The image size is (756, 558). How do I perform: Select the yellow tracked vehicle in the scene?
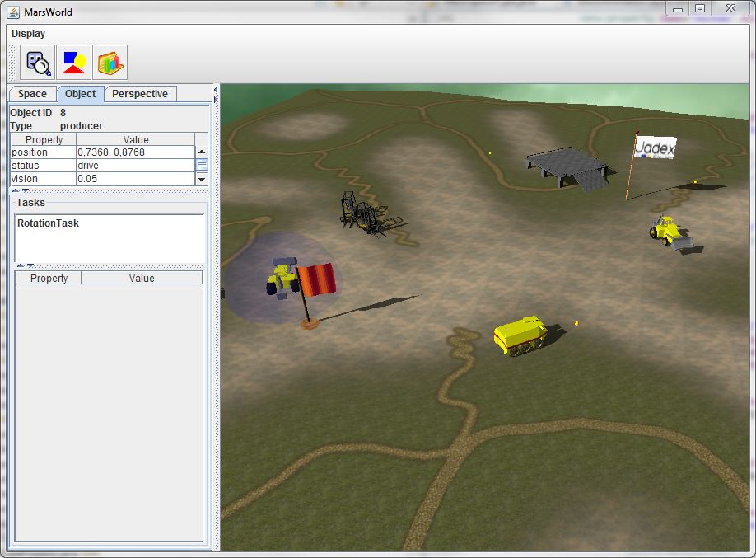click(520, 335)
